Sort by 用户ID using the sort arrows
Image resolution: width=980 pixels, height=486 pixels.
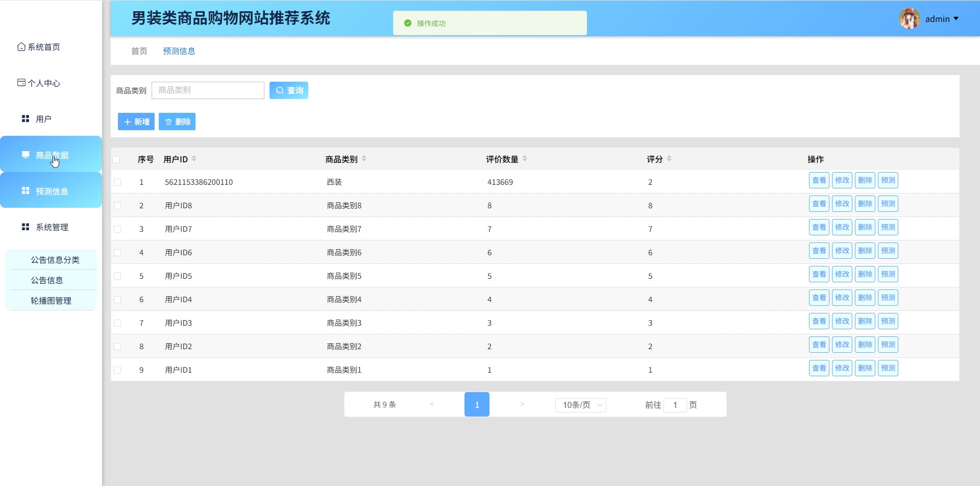pyautogui.click(x=194, y=159)
